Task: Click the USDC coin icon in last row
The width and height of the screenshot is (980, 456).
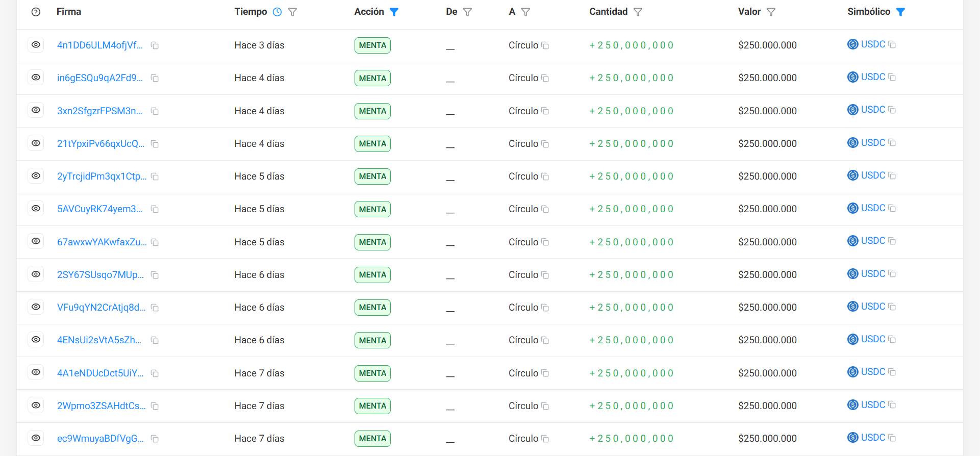Action: coord(852,438)
